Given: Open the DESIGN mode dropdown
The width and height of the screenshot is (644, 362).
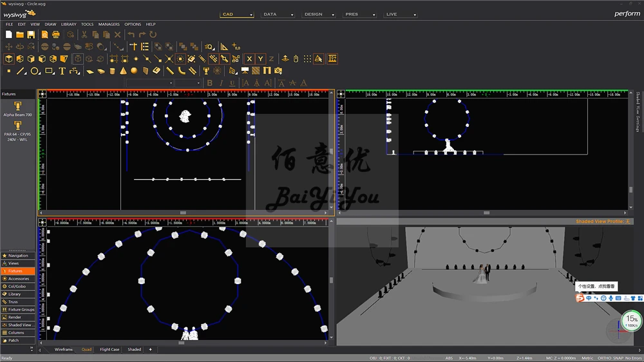Looking at the screenshot, I should point(319,14).
